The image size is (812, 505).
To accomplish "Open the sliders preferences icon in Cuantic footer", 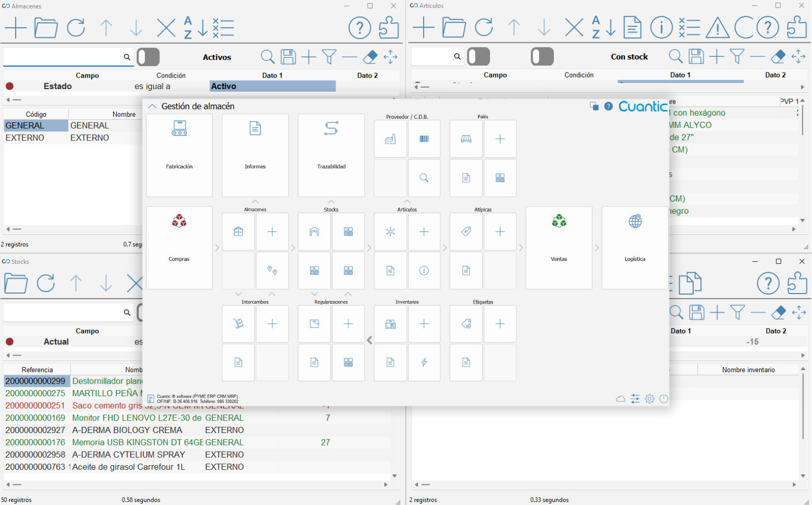I will click(635, 399).
